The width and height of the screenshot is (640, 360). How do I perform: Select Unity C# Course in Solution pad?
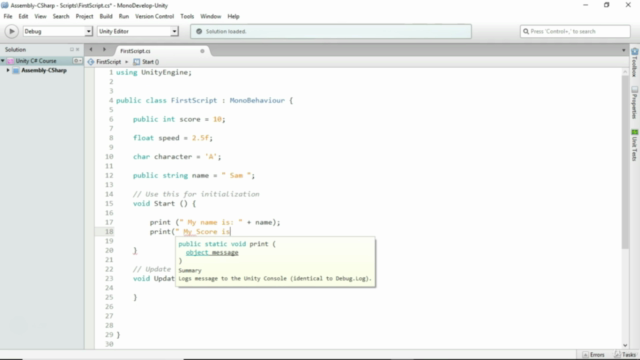(x=36, y=61)
